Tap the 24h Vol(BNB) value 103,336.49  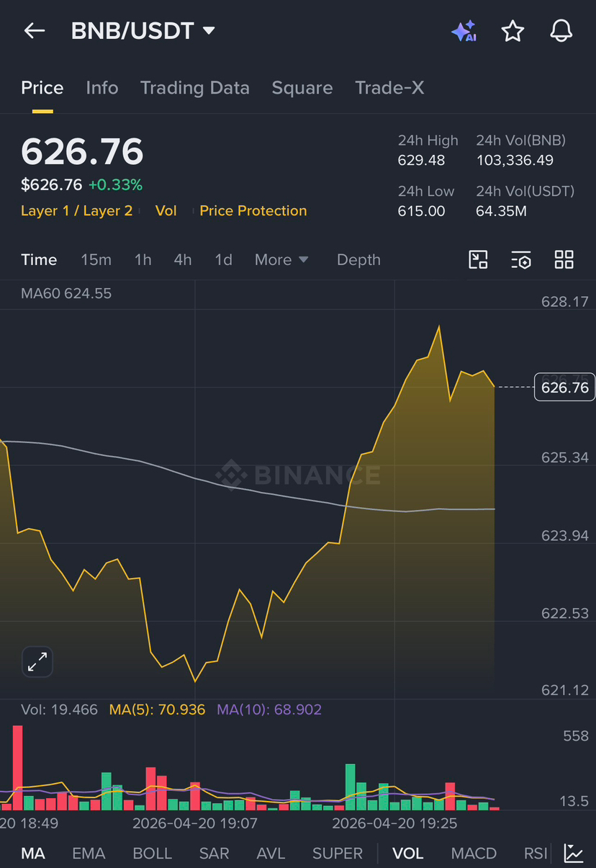coord(515,160)
